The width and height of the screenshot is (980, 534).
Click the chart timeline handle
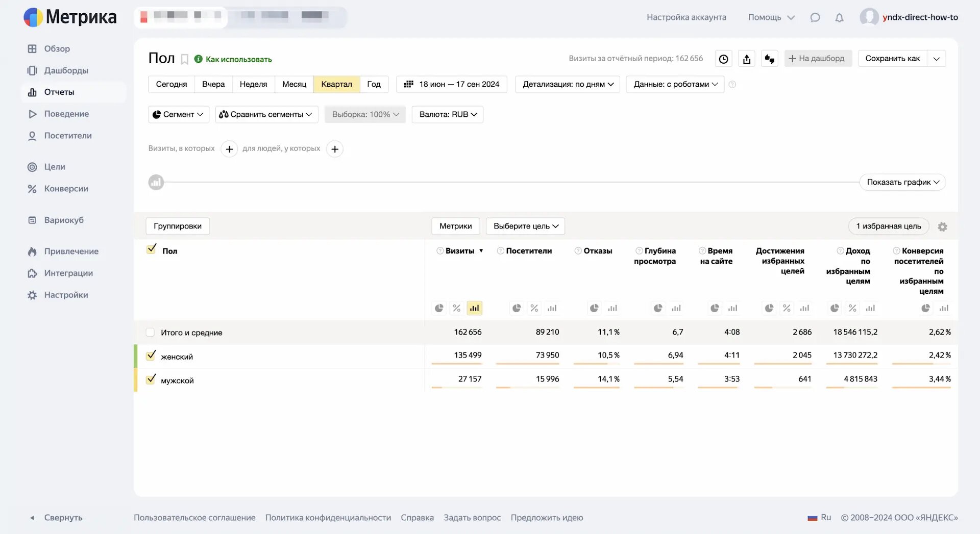tap(156, 182)
